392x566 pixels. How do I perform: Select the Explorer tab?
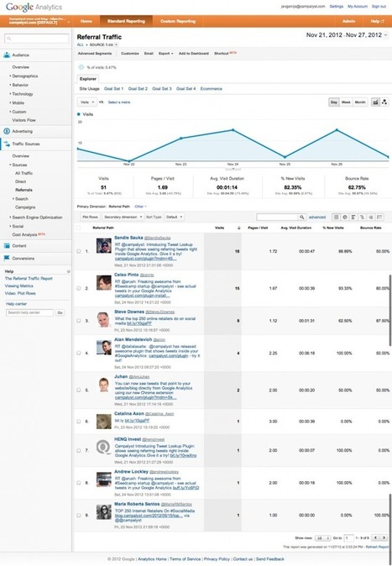[x=88, y=79]
